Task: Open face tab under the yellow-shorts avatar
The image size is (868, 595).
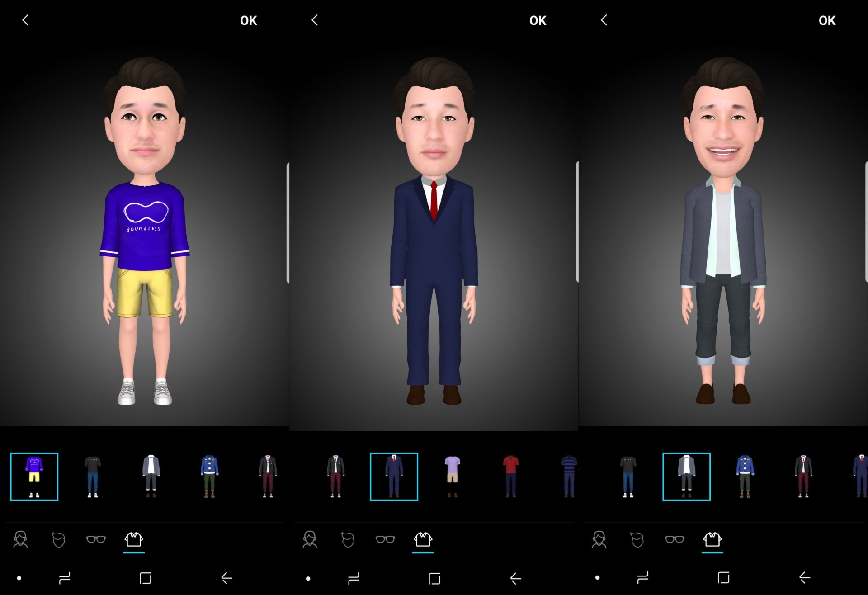Action: pos(20,539)
